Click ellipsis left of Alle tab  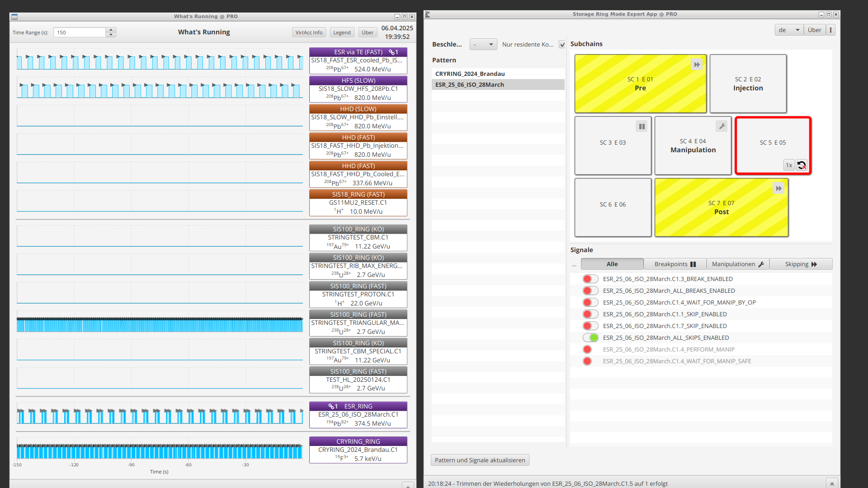574,264
